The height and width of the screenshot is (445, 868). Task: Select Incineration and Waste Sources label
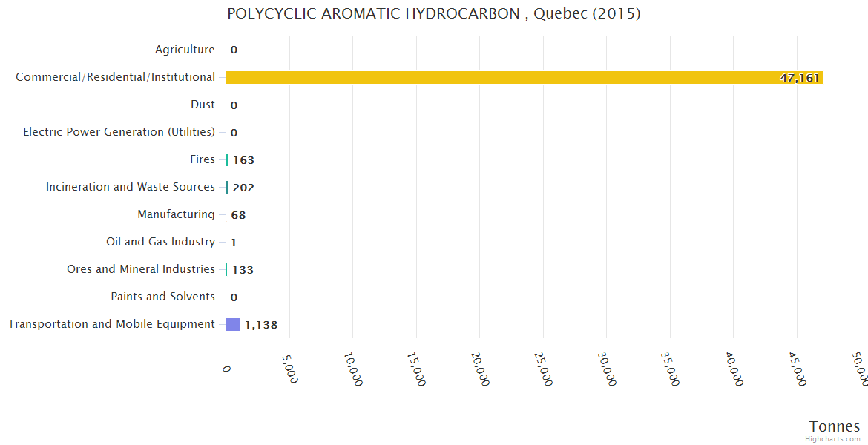click(x=131, y=187)
